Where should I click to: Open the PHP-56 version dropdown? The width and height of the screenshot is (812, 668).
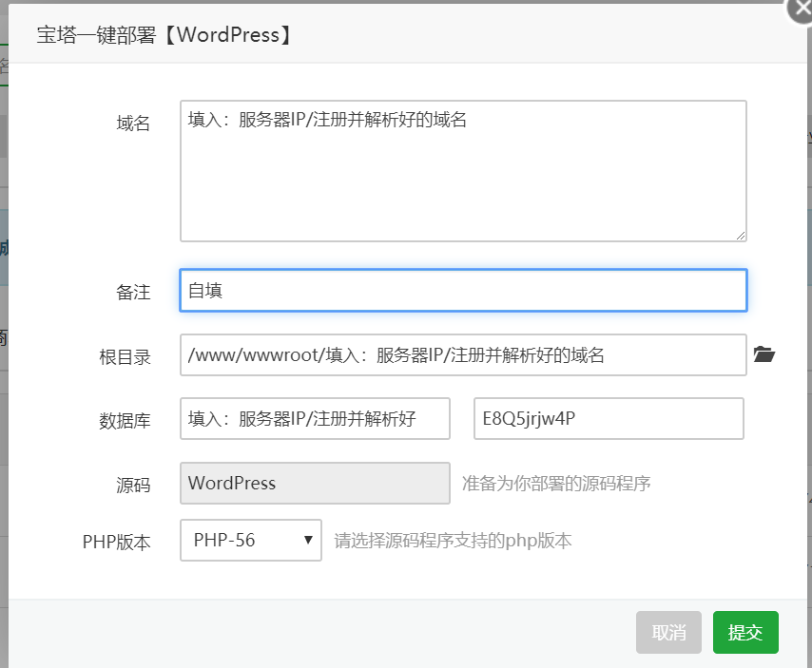point(250,540)
